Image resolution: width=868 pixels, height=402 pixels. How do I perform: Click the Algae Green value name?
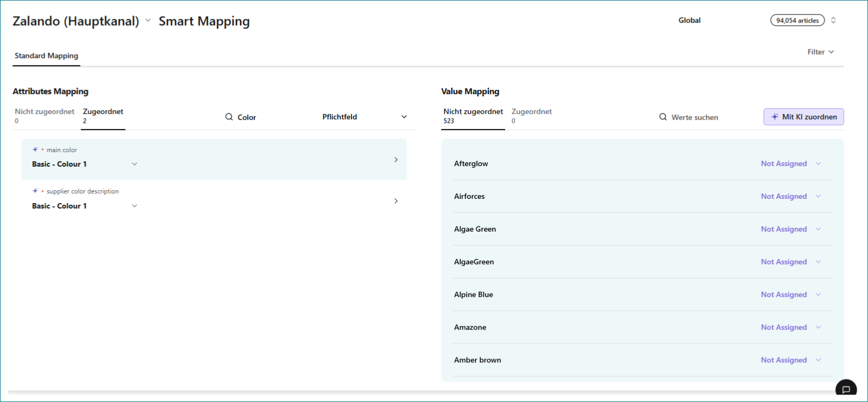[475, 229]
